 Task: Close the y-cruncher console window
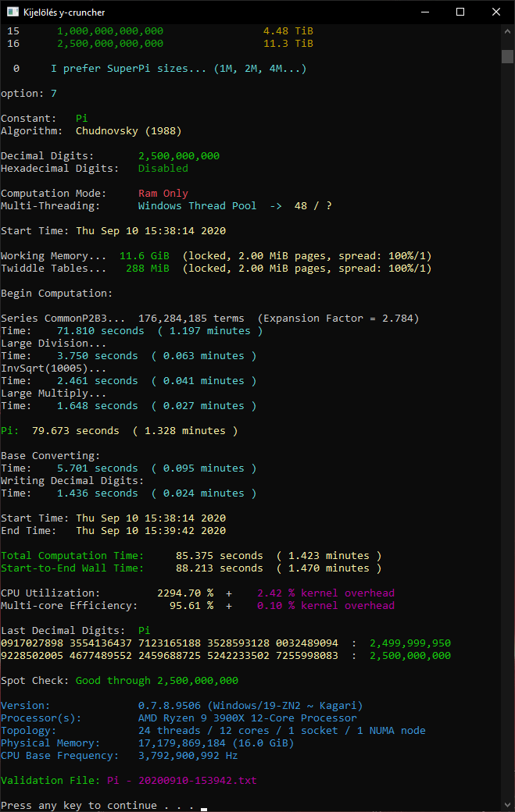pyautogui.click(x=495, y=12)
